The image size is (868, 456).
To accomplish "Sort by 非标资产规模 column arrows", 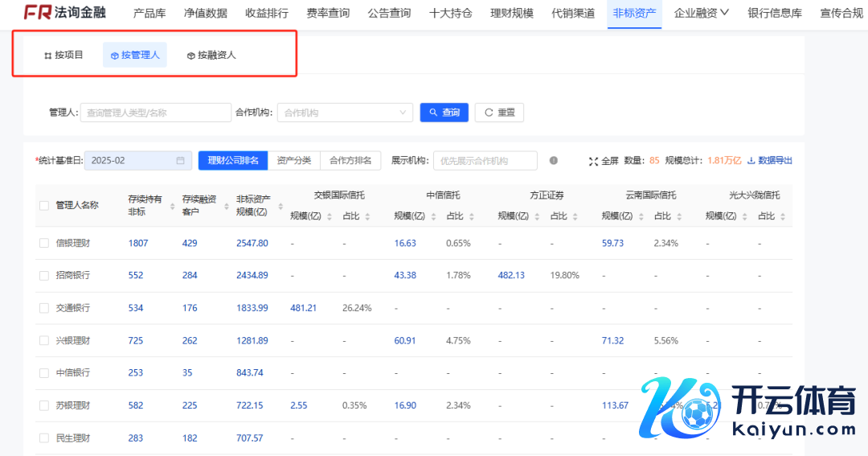I will tap(280, 206).
